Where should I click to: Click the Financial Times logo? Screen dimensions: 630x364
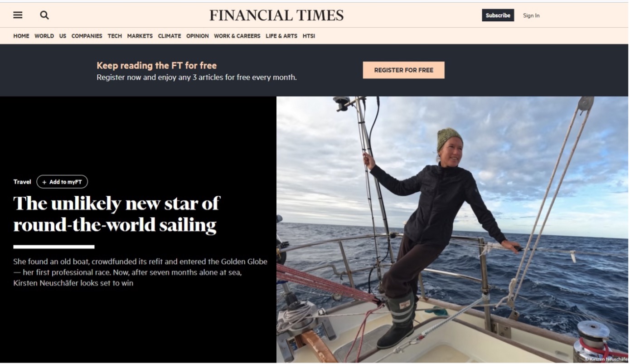click(x=276, y=15)
